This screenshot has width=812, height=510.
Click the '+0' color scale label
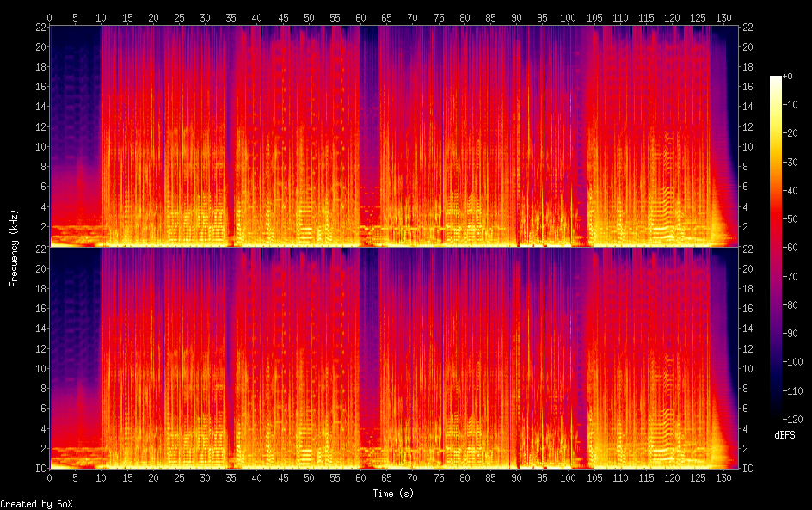(787, 76)
